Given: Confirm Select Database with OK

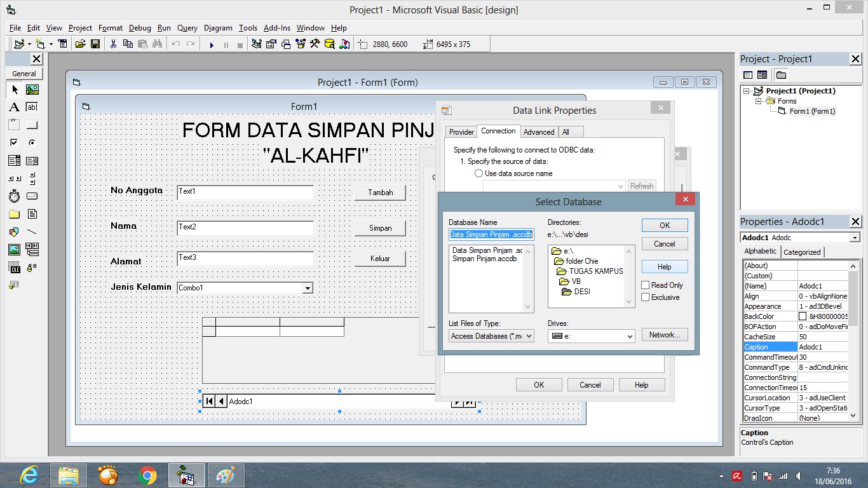Looking at the screenshot, I should [665, 226].
